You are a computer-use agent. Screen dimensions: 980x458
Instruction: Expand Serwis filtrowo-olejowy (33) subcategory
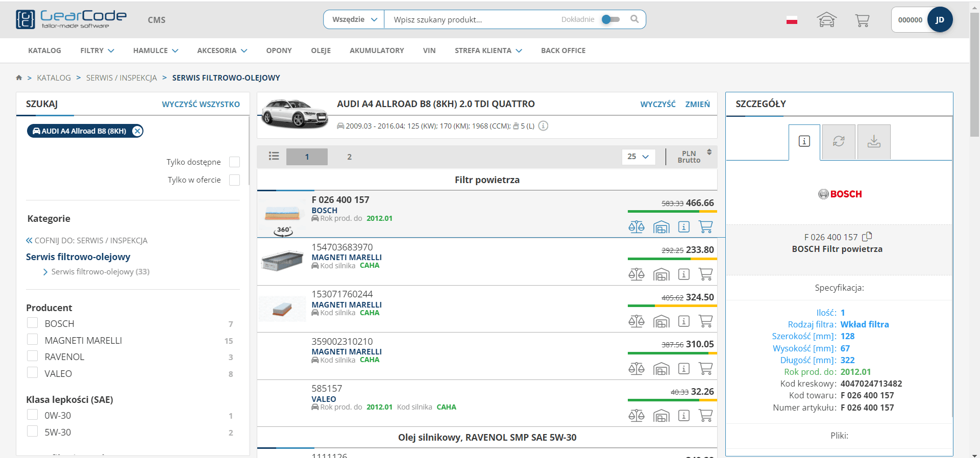pyautogui.click(x=96, y=272)
